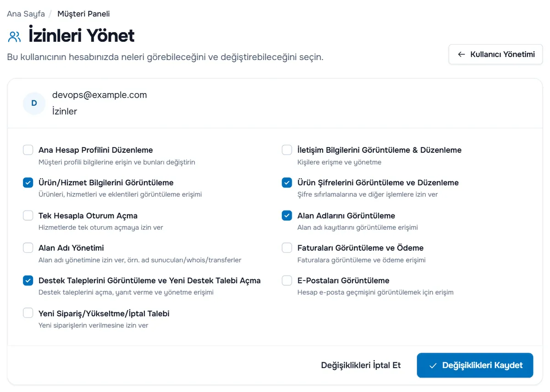Untick the Alan Adlarını Görüntüleme checkbox
The height and width of the screenshot is (392, 550).
(287, 215)
